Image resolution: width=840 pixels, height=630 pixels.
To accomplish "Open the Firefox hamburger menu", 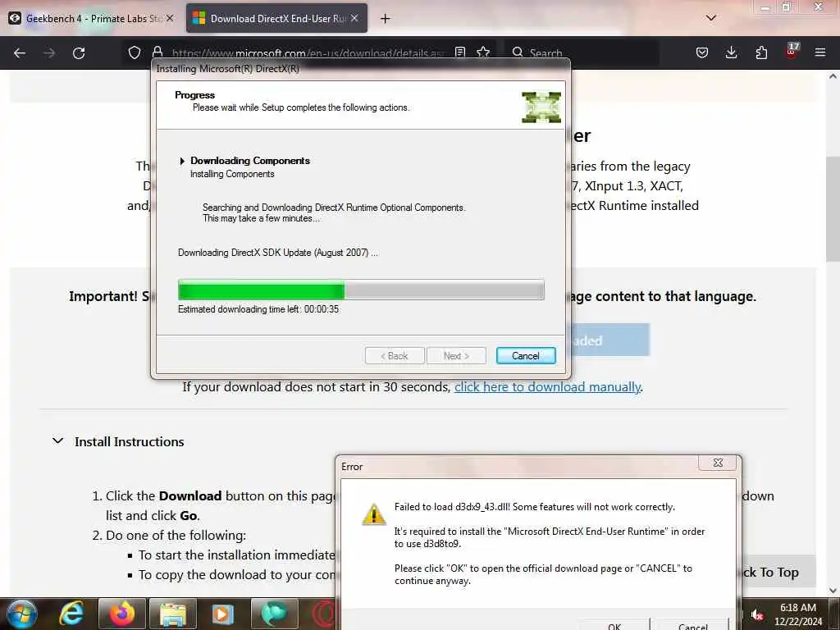I will pyautogui.click(x=820, y=52).
